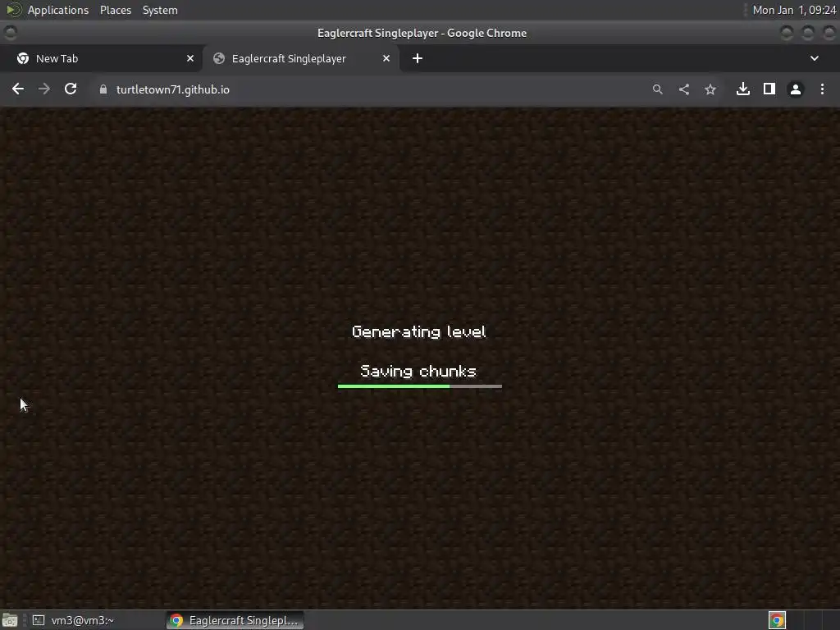Toggle the Chrome side panel

click(x=769, y=89)
